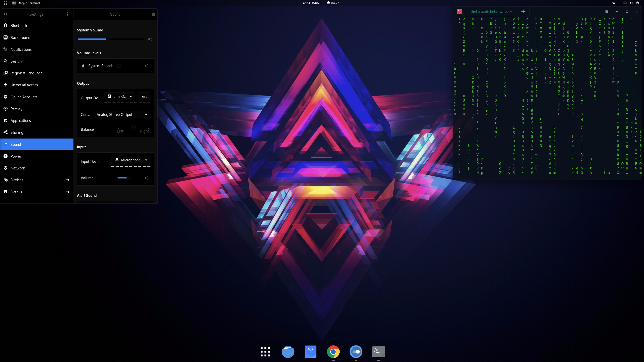Click the Balance slider knob
This screenshot has width=644, height=362.
pyautogui.click(x=134, y=127)
